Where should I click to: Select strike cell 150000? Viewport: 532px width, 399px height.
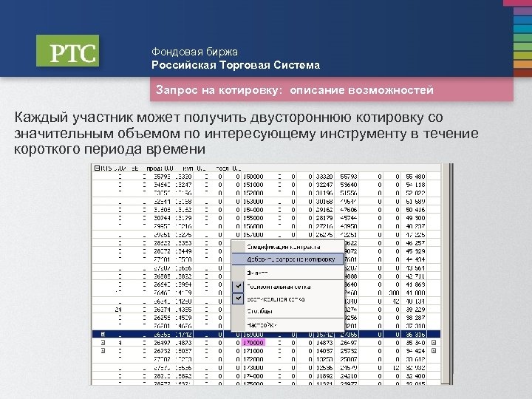coord(253,177)
